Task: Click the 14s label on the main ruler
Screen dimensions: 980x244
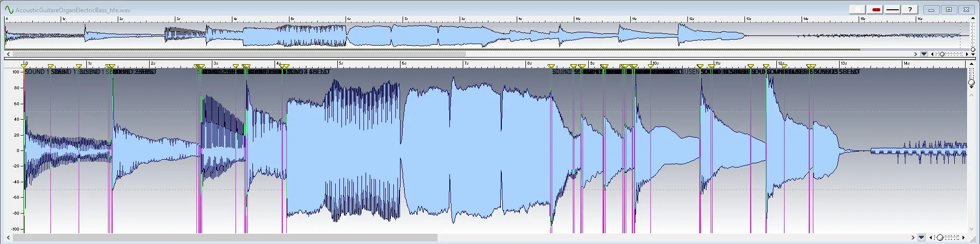Action: tap(907, 63)
